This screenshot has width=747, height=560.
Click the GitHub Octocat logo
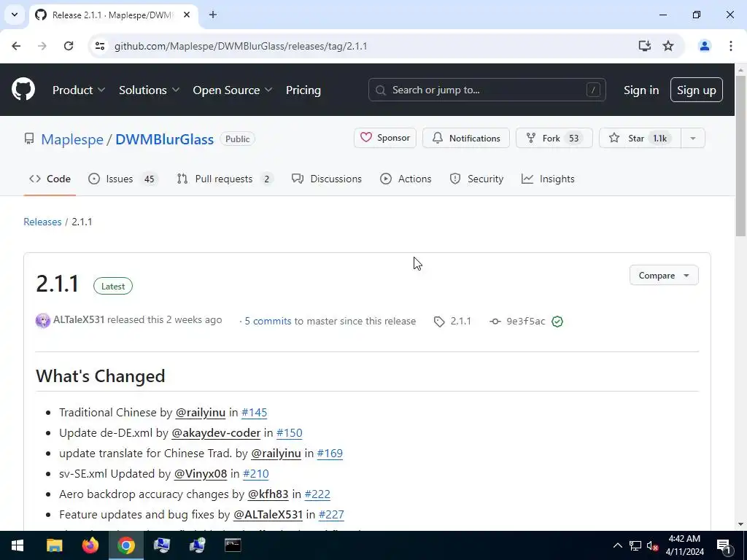coord(23,89)
